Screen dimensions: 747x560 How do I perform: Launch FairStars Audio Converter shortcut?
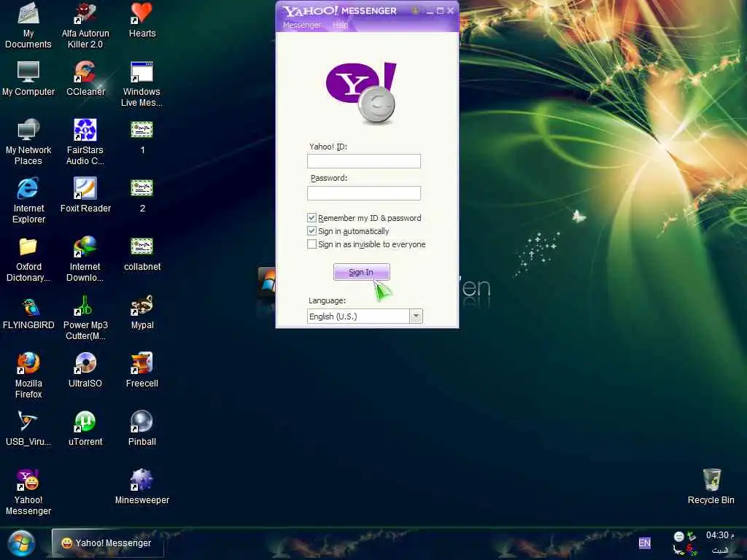[85, 142]
